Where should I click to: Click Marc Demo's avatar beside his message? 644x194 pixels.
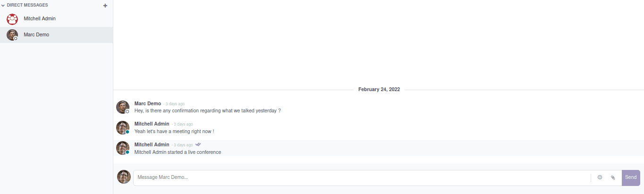tap(123, 107)
